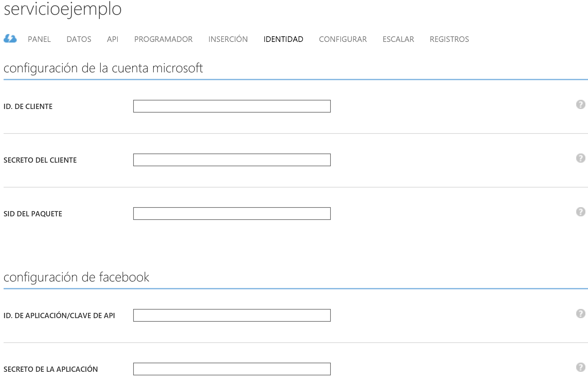Open help for SID del paquete
The width and height of the screenshot is (588, 378).
point(580,212)
